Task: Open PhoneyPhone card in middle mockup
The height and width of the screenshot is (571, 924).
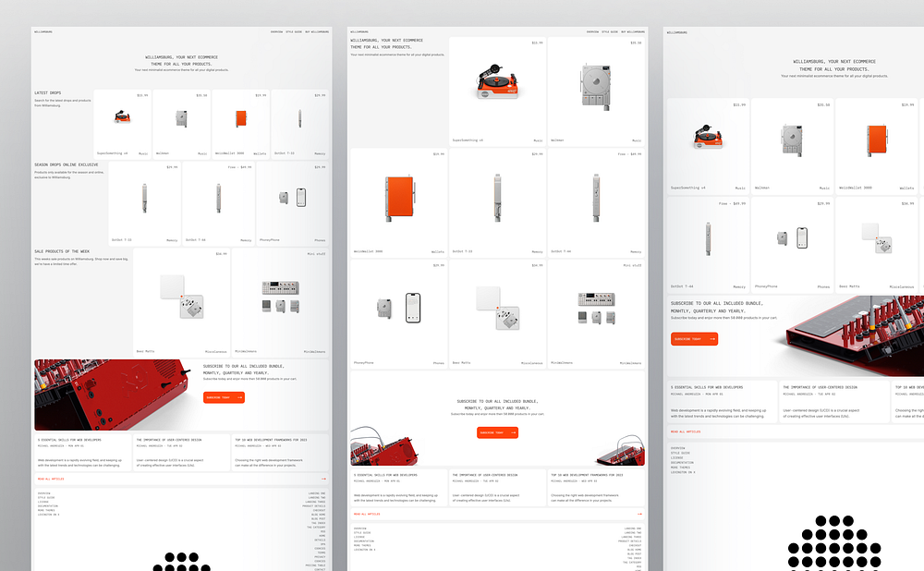Action: pos(399,314)
